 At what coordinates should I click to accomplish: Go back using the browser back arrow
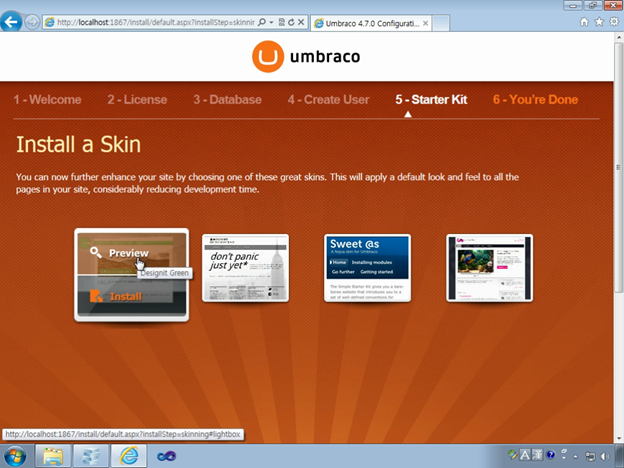click(11, 22)
